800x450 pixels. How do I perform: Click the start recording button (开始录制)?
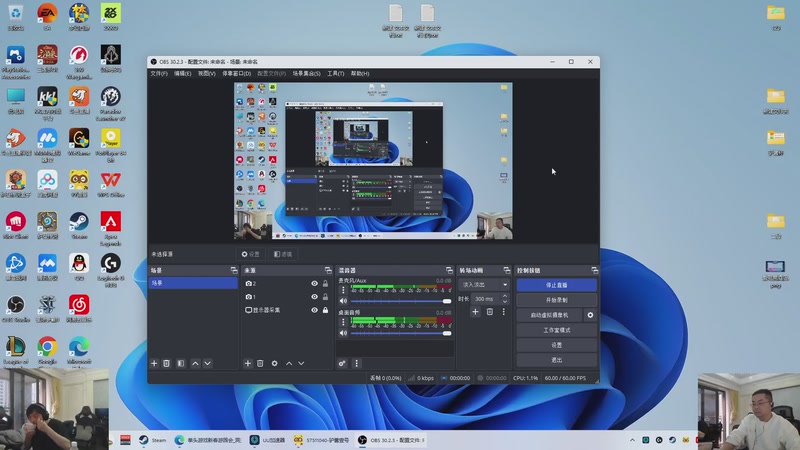pos(556,300)
